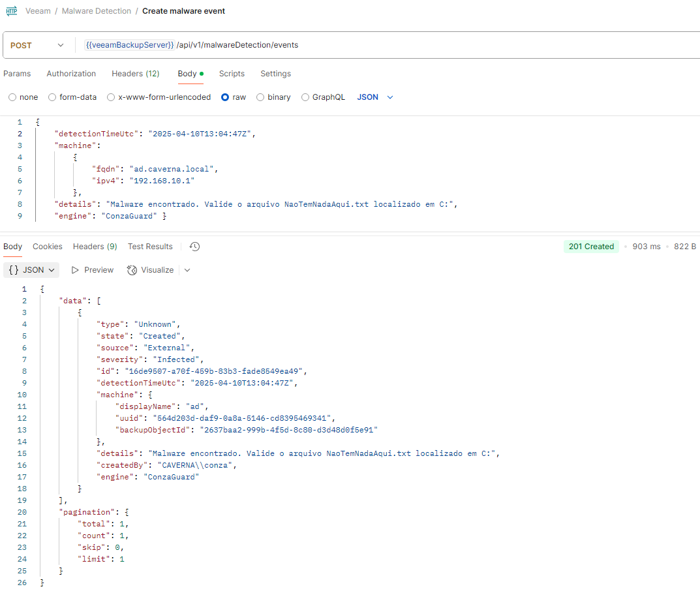
Task: Expand the Visualize options chevron
Action: pyautogui.click(x=187, y=270)
